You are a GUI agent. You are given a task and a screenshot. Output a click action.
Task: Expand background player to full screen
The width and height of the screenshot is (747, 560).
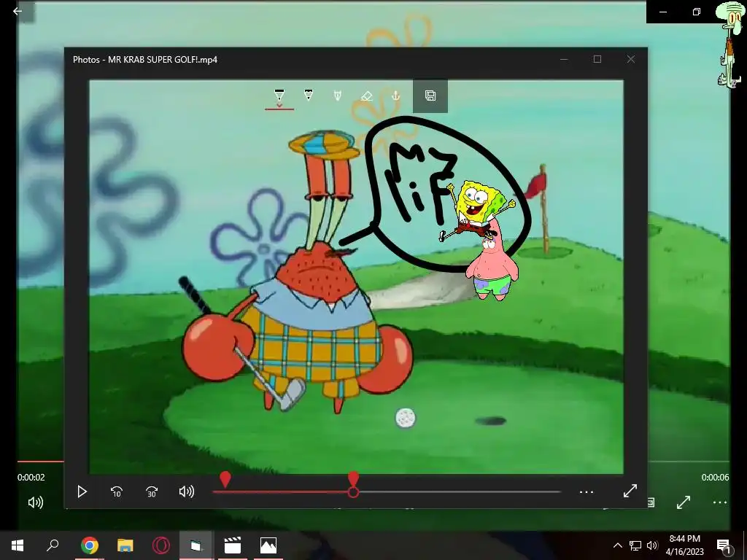[684, 502]
